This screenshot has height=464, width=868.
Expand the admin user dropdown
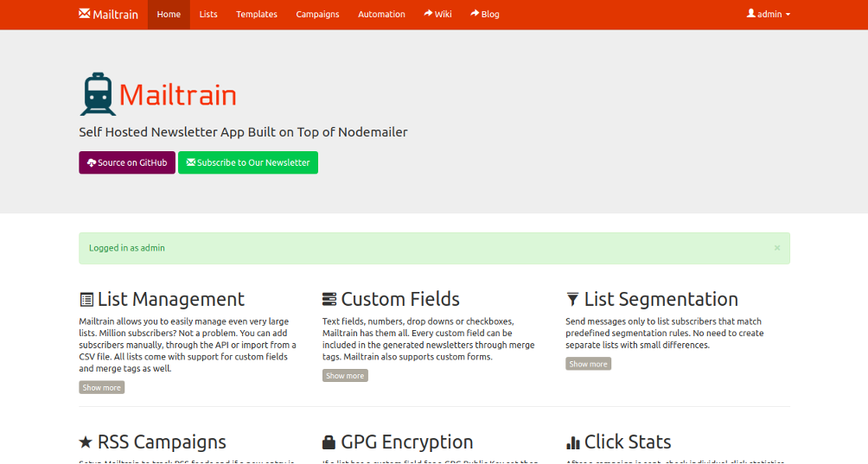point(769,15)
